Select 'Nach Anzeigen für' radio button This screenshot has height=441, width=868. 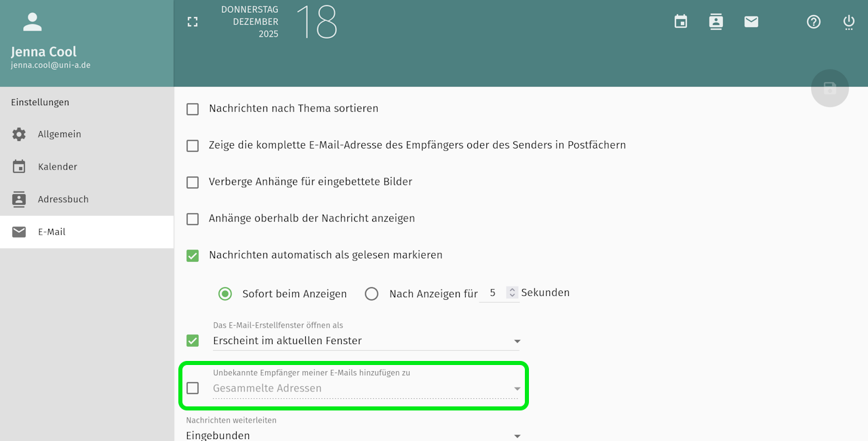[x=372, y=294]
